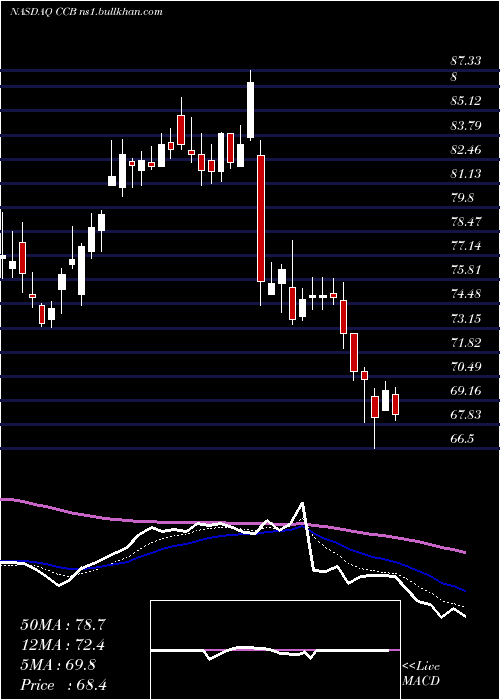Click the 66.5 price axis label
Viewport: 500px width, 700px height.
tap(462, 439)
